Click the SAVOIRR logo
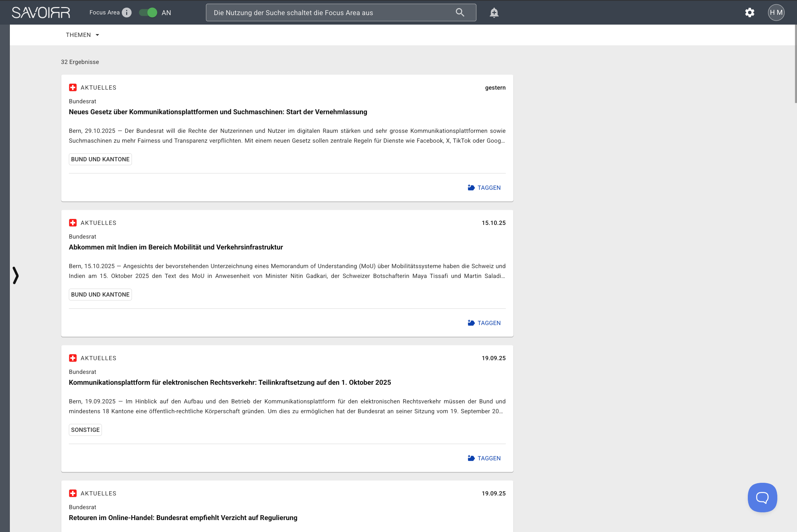Screen dimensions: 797x532 pos(41,13)
